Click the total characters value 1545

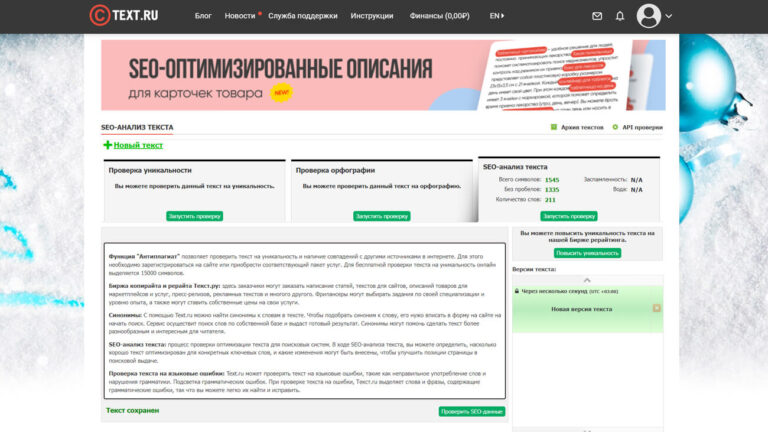[x=552, y=180]
